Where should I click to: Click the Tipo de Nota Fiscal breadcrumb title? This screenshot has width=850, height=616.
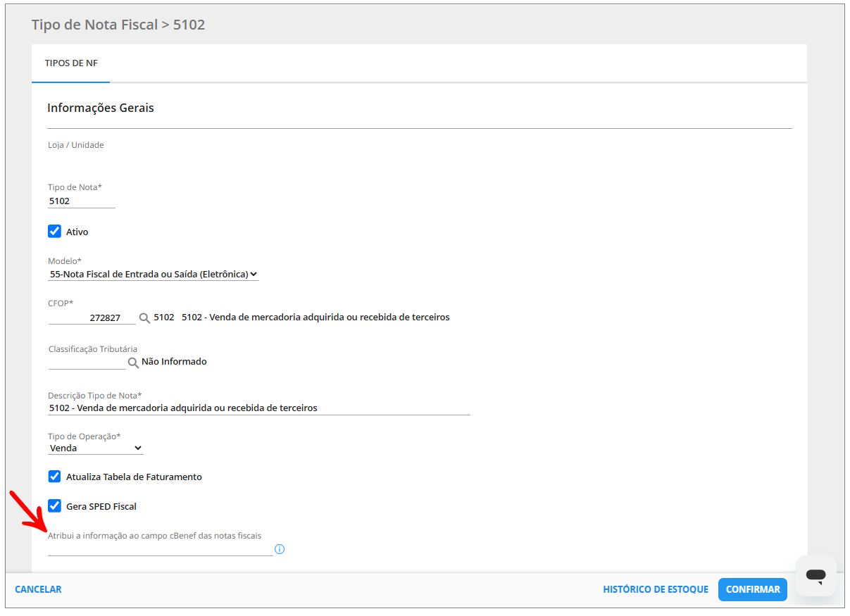tap(94, 25)
